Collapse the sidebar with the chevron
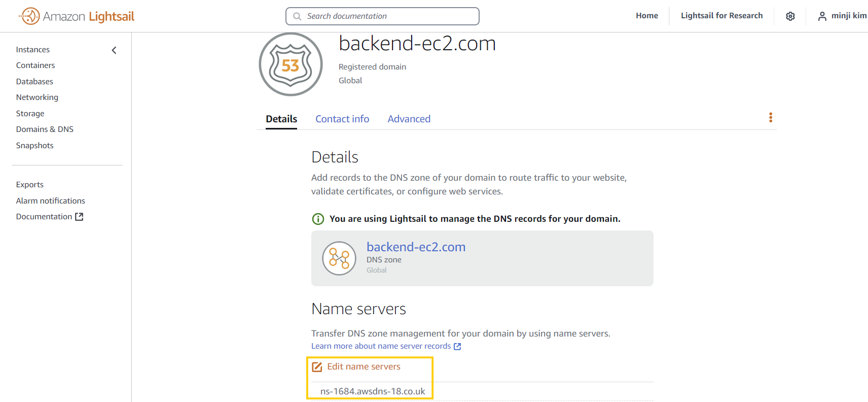 click(114, 50)
